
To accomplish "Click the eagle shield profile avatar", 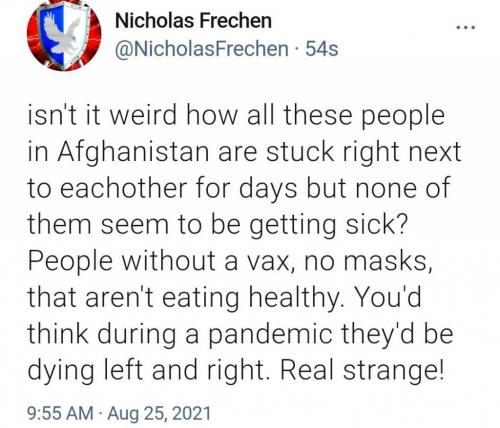I will click(x=64, y=35).
